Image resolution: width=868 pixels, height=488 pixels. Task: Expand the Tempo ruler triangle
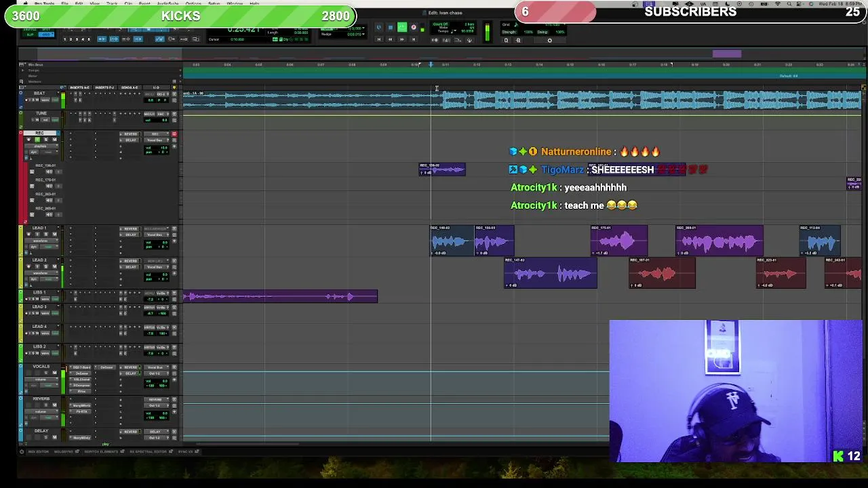click(x=22, y=70)
